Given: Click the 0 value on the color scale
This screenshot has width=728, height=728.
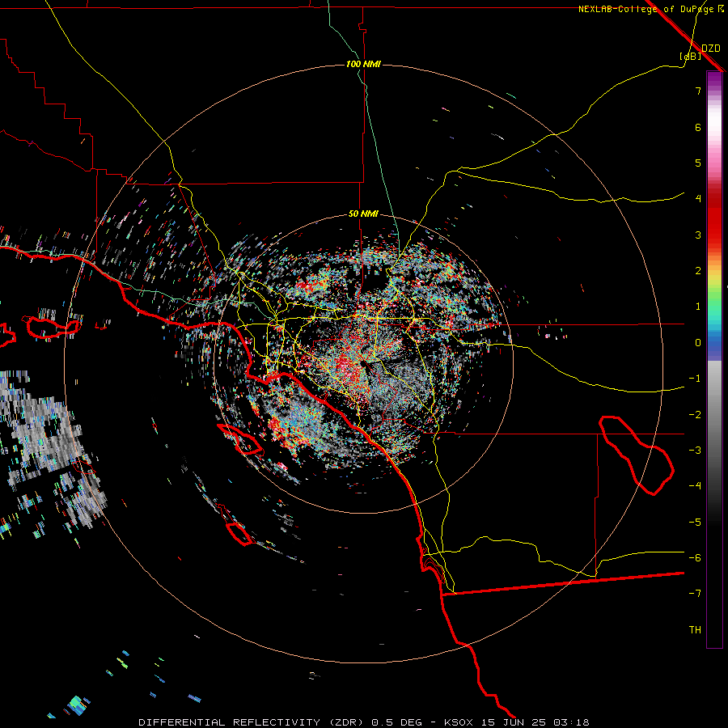Looking at the screenshot, I should click(698, 343).
